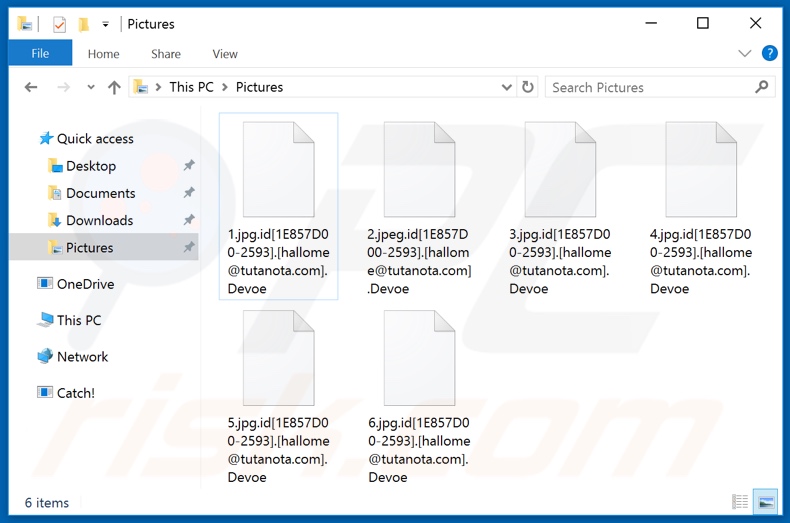Image resolution: width=790 pixels, height=523 pixels.
Task: Go forward with the right arrow
Action: [63, 87]
